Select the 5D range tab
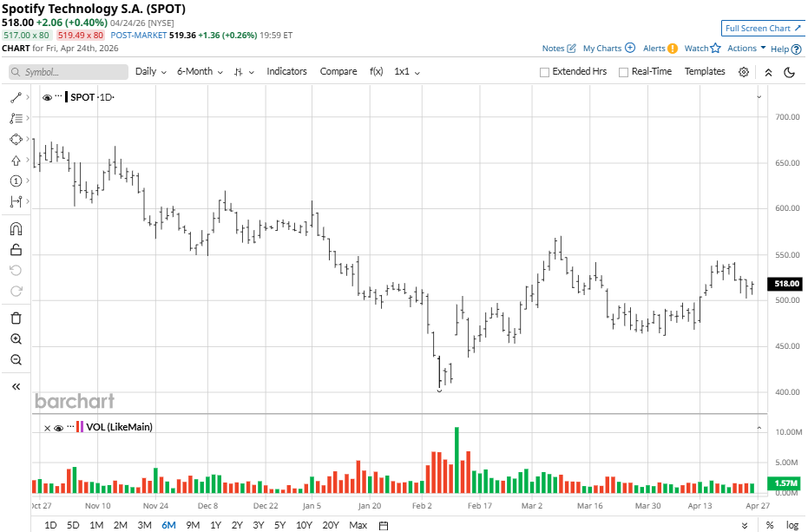This screenshot has width=808, height=532. pyautogui.click(x=73, y=525)
